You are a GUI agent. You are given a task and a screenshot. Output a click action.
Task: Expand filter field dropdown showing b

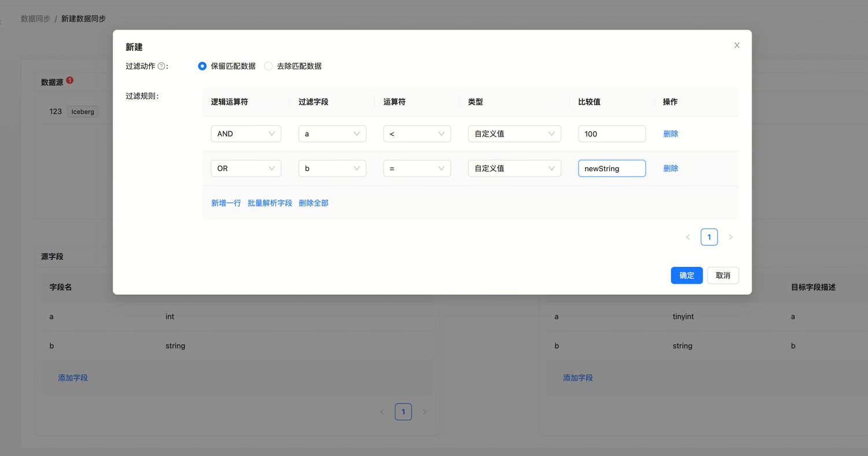tap(332, 168)
